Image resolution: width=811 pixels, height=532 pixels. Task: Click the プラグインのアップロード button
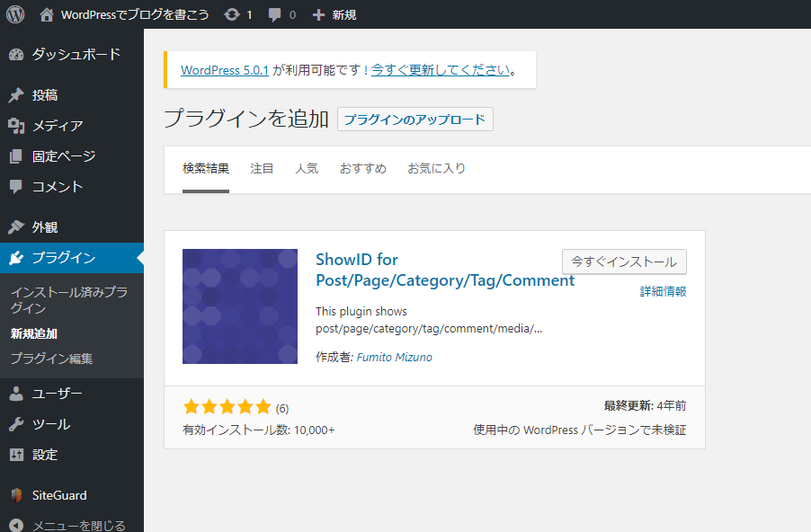[x=414, y=120]
